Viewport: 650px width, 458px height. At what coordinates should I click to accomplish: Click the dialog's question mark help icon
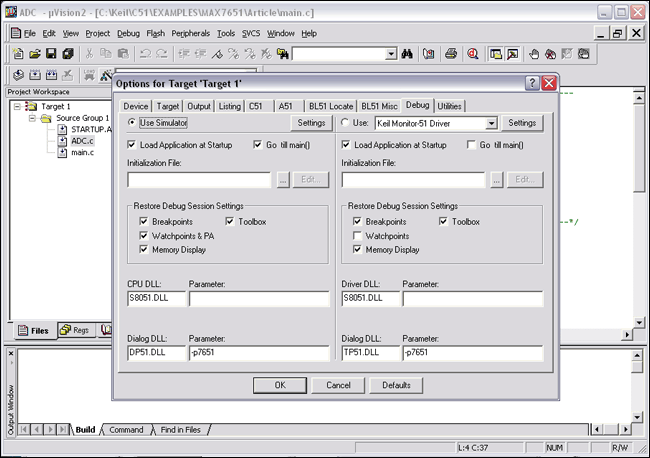(x=532, y=83)
